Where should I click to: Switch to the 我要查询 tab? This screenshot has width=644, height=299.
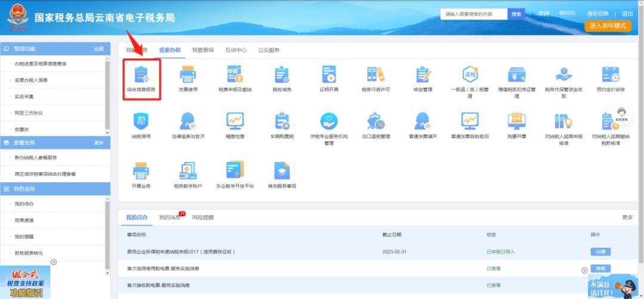(203, 50)
